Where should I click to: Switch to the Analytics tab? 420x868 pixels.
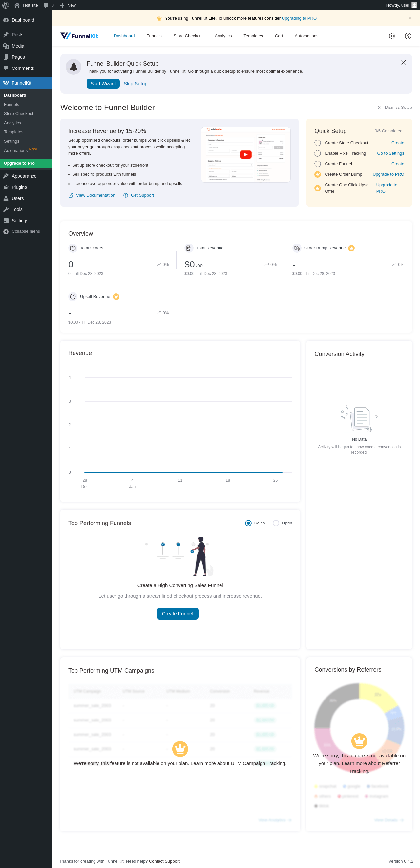coord(223,36)
